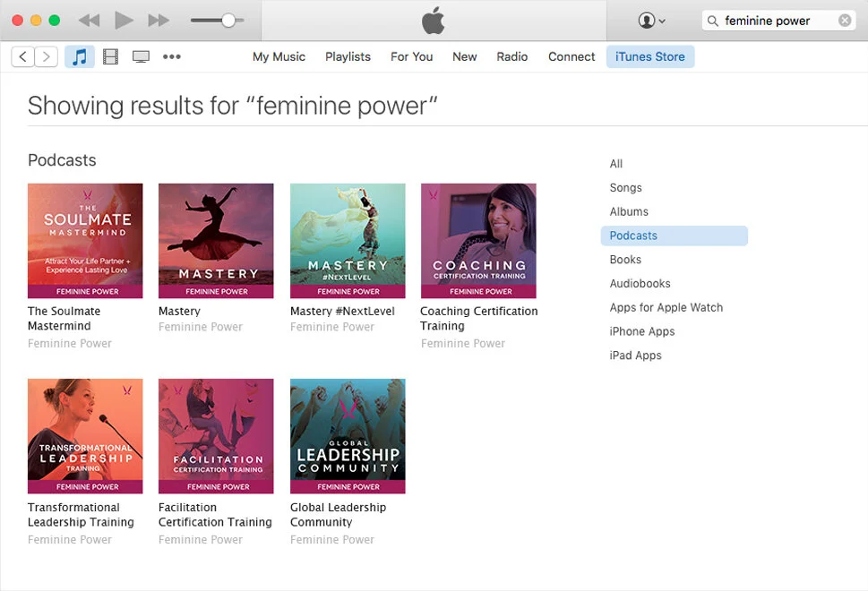Open the New tab
The image size is (868, 591).
[x=464, y=56]
